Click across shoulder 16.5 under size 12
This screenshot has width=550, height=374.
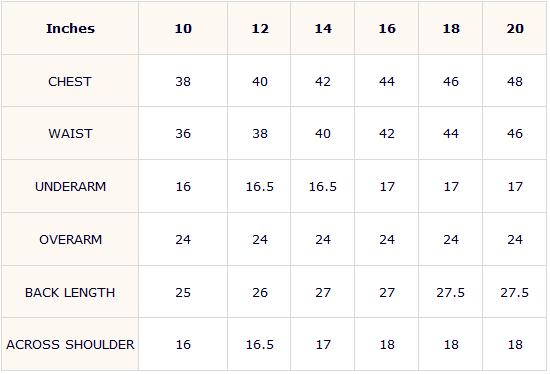(260, 345)
